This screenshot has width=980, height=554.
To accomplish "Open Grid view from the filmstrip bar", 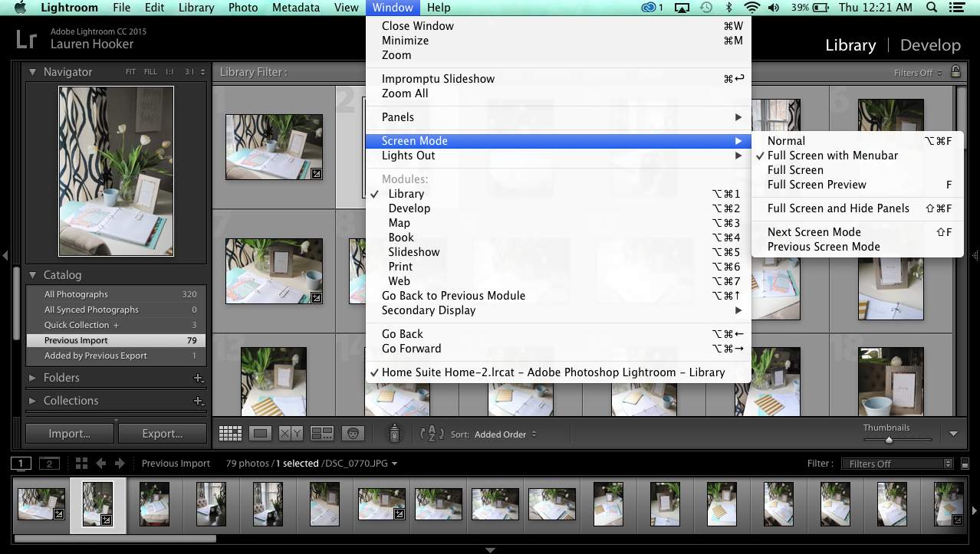I will pos(81,463).
